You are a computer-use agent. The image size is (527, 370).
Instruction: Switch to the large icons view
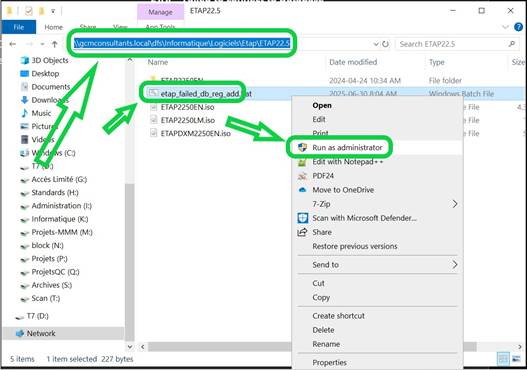(516, 359)
